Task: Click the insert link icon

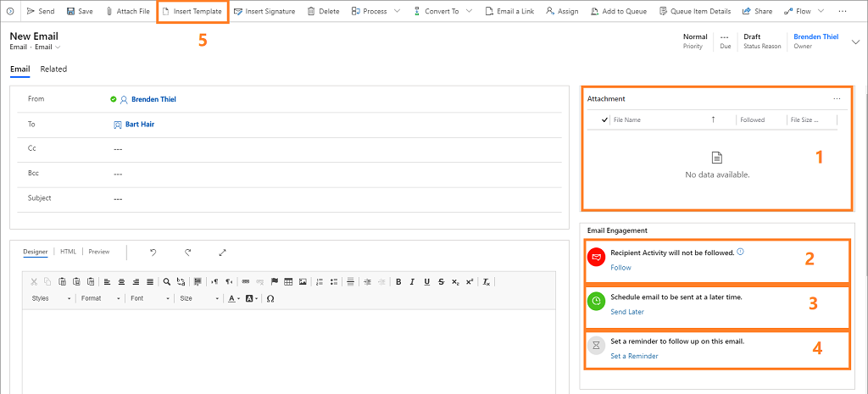Action: pyautogui.click(x=245, y=281)
